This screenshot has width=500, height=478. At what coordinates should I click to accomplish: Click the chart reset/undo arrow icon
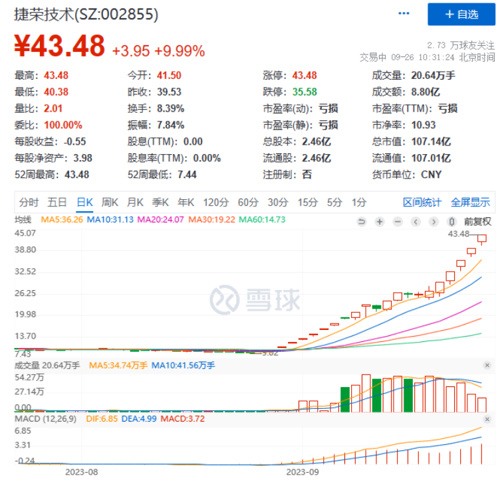tap(361, 222)
